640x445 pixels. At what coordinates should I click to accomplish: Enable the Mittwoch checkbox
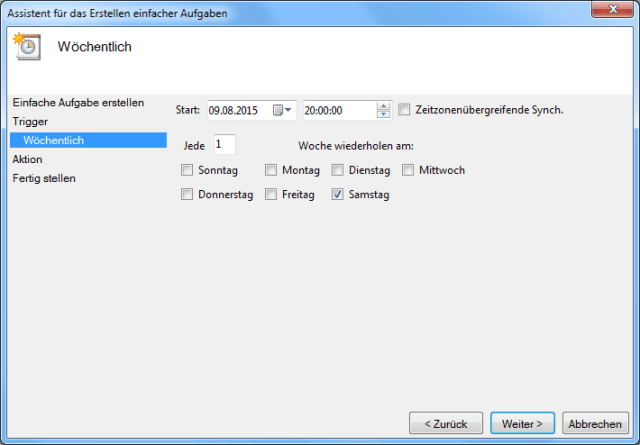click(408, 170)
